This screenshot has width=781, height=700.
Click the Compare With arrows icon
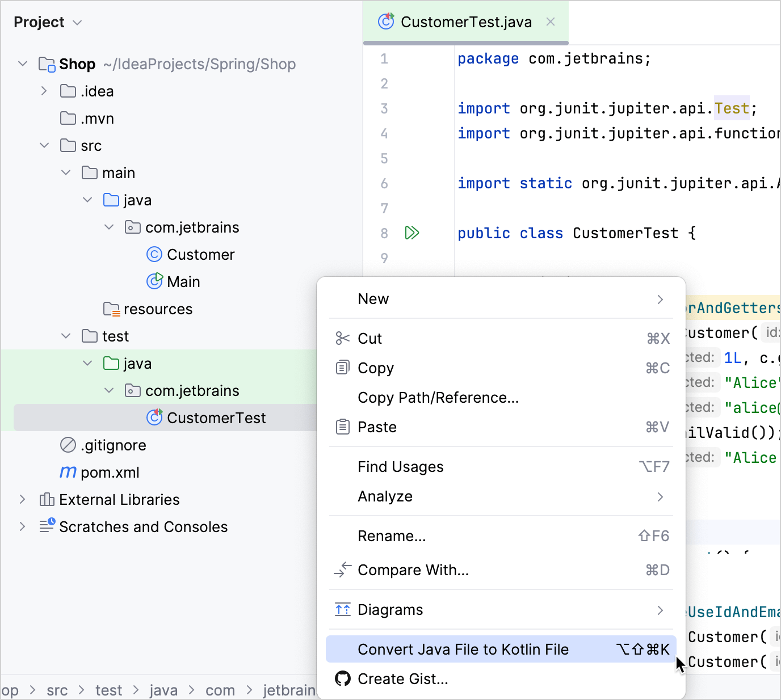coord(343,570)
